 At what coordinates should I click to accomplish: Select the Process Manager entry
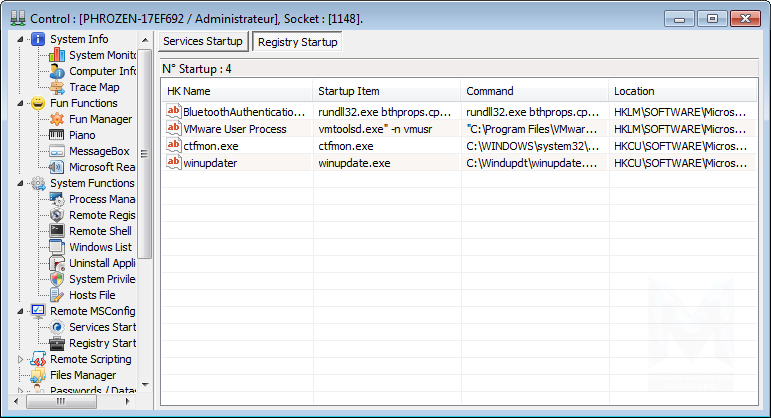tap(101, 199)
